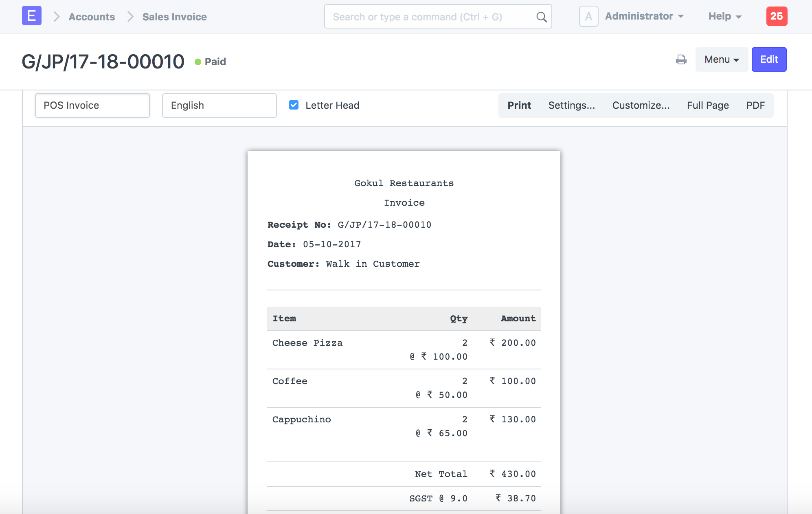Click Customize... print format
This screenshot has width=812, height=514.
[641, 105]
